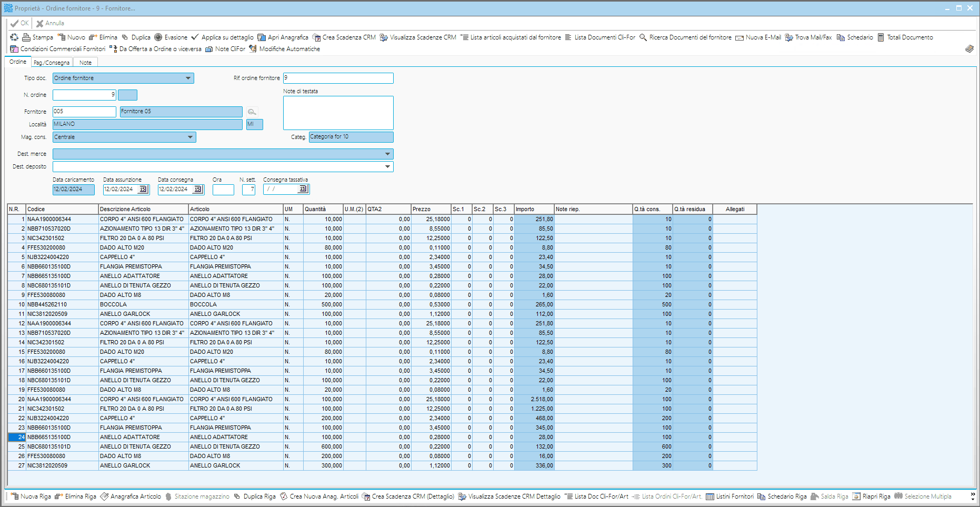Open Lista Documenti Cli-For
This screenshot has width=980, height=507.
(600, 37)
